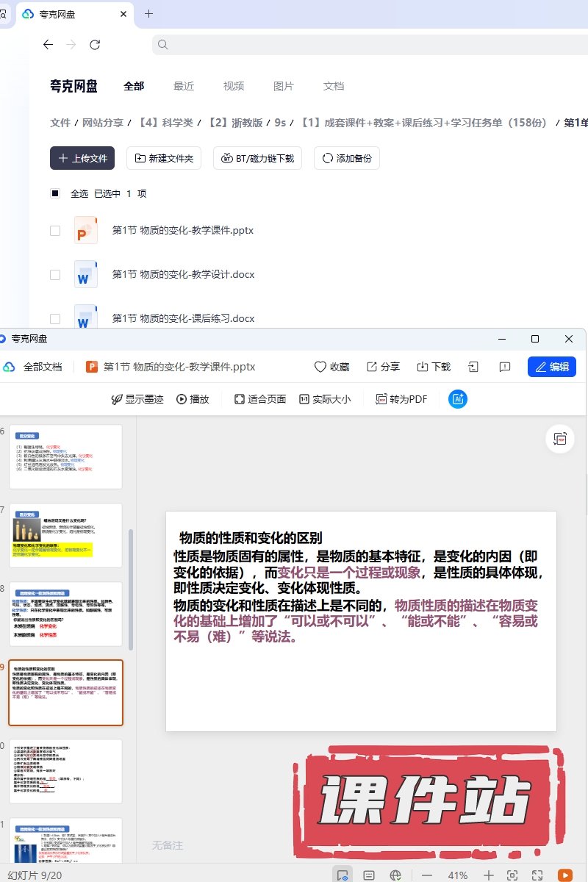Click 显示墨迹 to show ink

(x=137, y=399)
